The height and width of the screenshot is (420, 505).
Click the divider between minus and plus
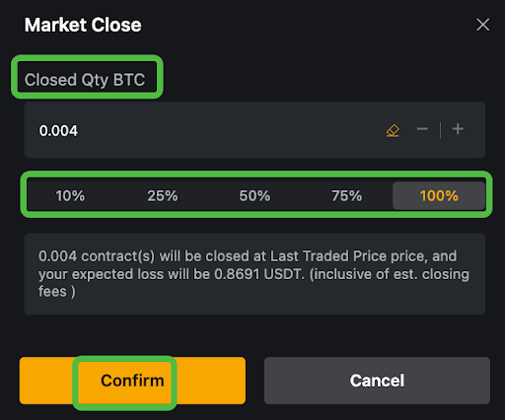point(440,130)
